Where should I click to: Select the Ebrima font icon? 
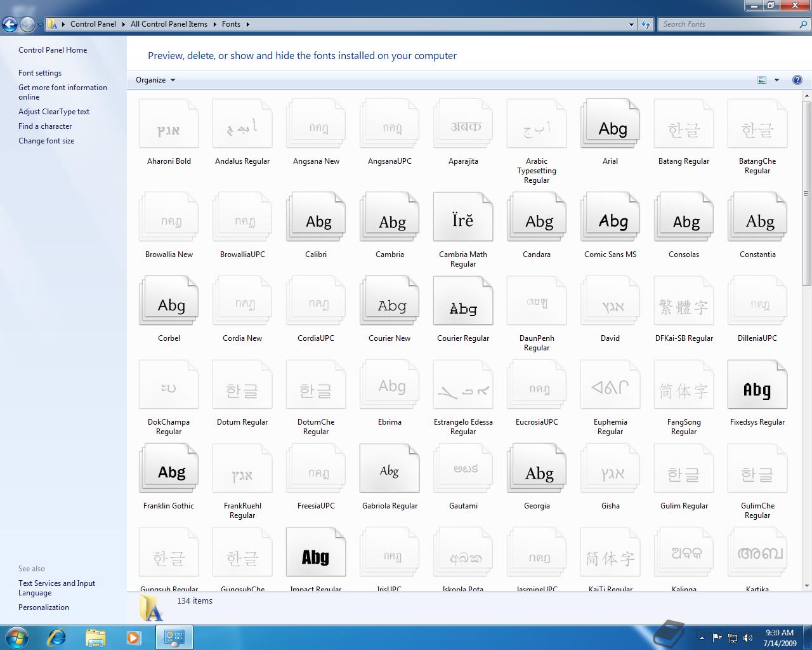click(390, 385)
